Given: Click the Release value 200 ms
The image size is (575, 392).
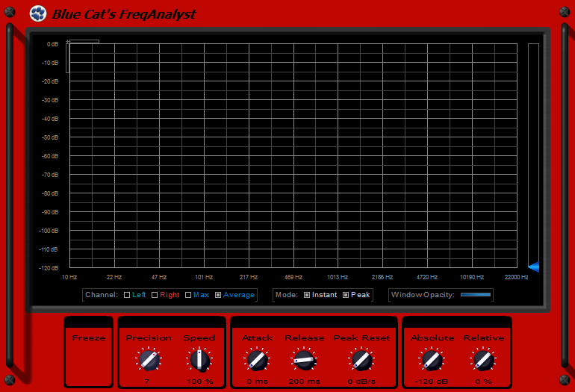Looking at the screenshot, I should coord(305,382).
